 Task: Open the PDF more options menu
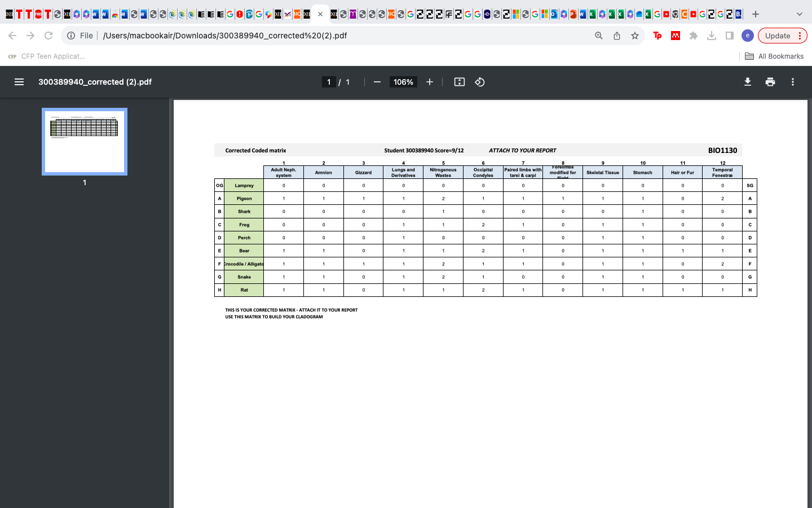(x=792, y=82)
